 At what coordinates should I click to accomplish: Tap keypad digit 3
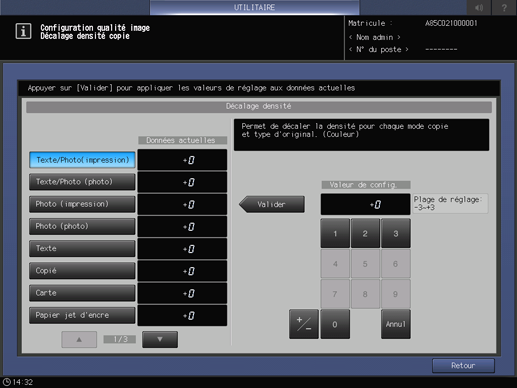(x=396, y=233)
